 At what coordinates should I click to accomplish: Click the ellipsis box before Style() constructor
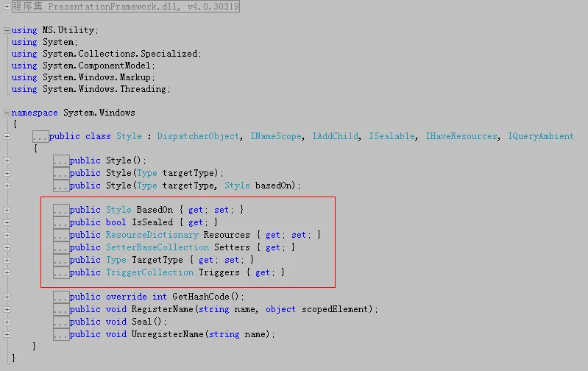pyautogui.click(x=61, y=160)
